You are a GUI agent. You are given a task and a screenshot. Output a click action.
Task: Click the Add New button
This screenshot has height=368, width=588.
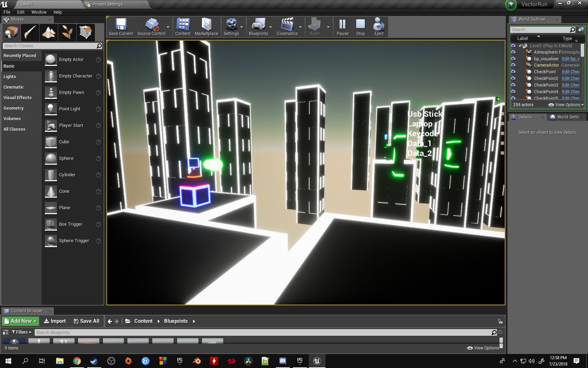[x=20, y=321]
